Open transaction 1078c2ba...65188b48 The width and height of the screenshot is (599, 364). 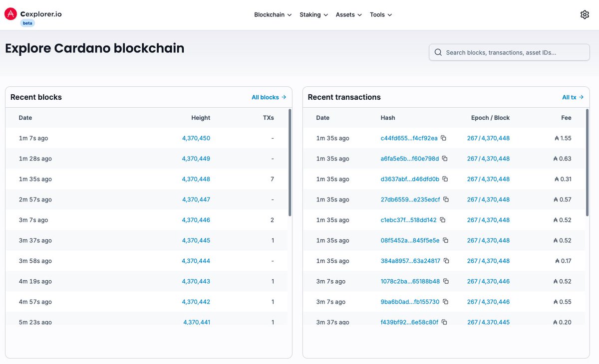(x=410, y=281)
